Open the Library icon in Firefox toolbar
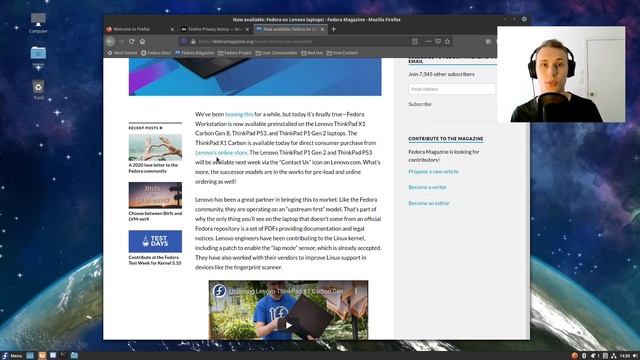This screenshot has width=640, height=360. point(489,41)
